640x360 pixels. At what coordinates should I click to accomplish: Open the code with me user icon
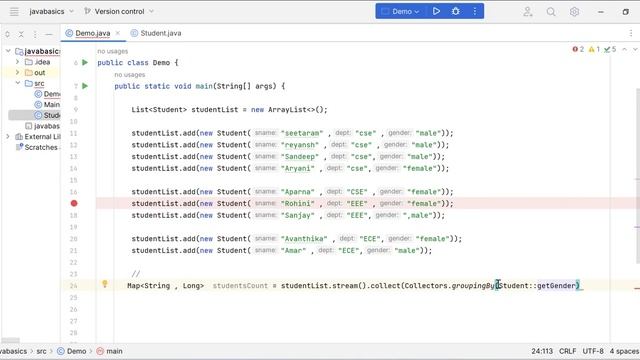(528, 12)
